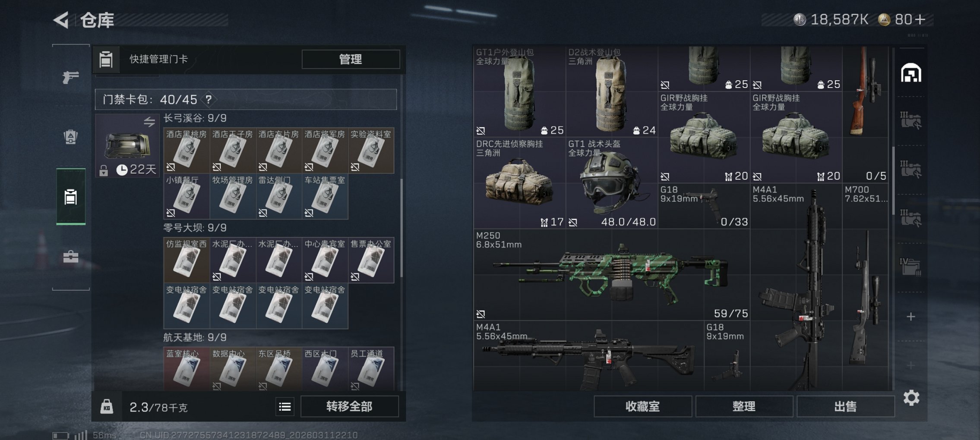Select the M250 machine gun item
The image size is (980, 440).
click(x=612, y=274)
